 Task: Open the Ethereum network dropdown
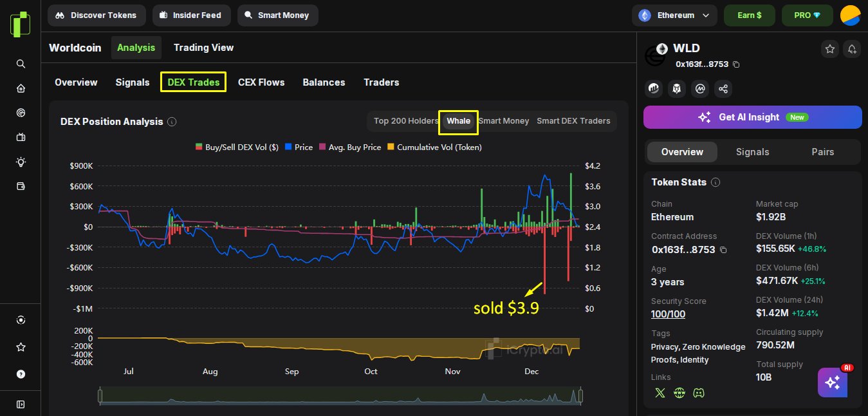674,15
